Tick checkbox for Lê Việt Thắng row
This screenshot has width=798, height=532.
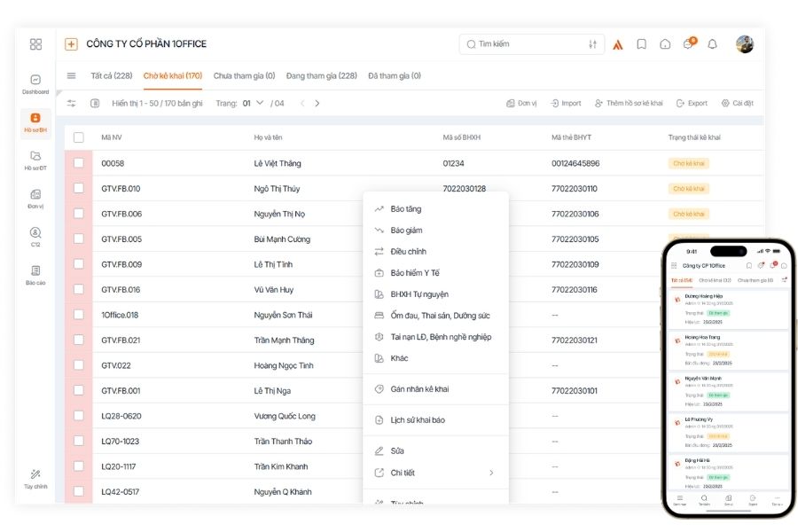(79, 163)
